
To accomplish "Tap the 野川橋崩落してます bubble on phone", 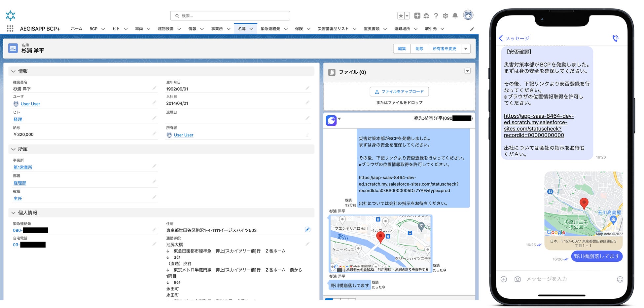I will (x=596, y=256).
